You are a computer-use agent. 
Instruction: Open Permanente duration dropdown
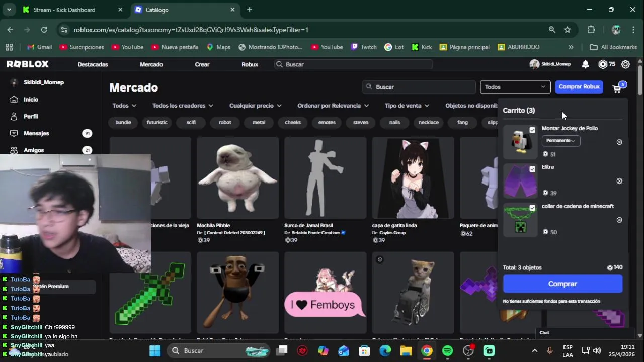tap(561, 141)
